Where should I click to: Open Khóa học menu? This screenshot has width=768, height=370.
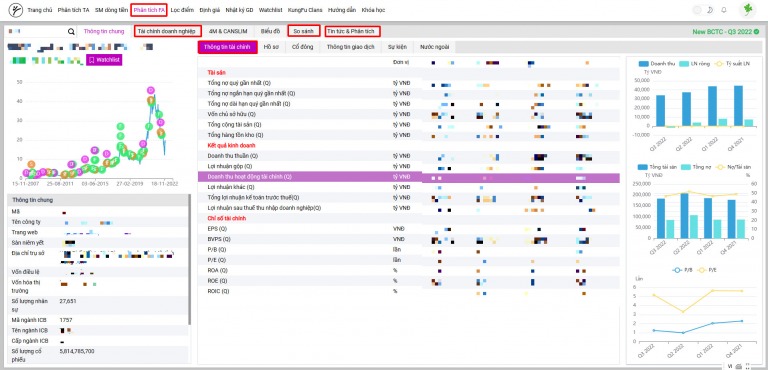pos(373,10)
